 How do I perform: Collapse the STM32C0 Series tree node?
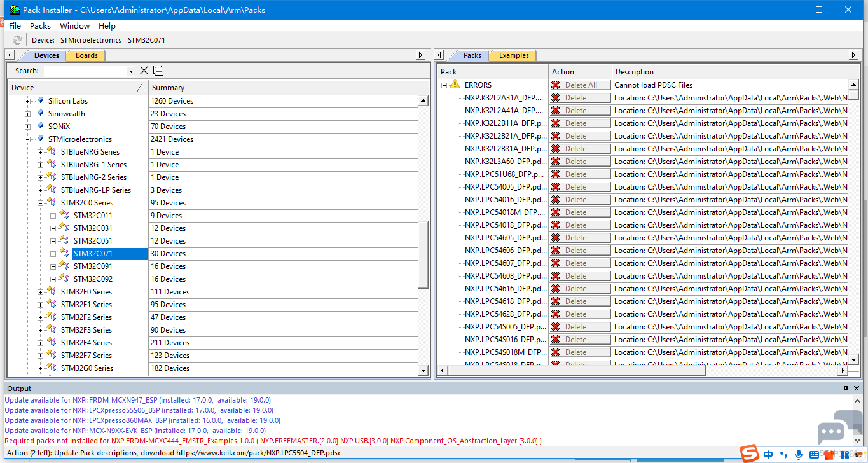40,203
